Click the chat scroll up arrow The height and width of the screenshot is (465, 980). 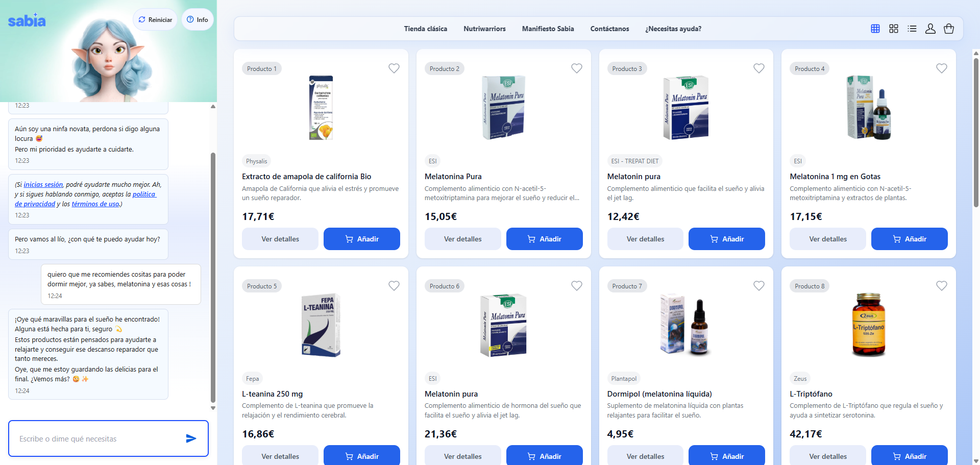click(213, 107)
